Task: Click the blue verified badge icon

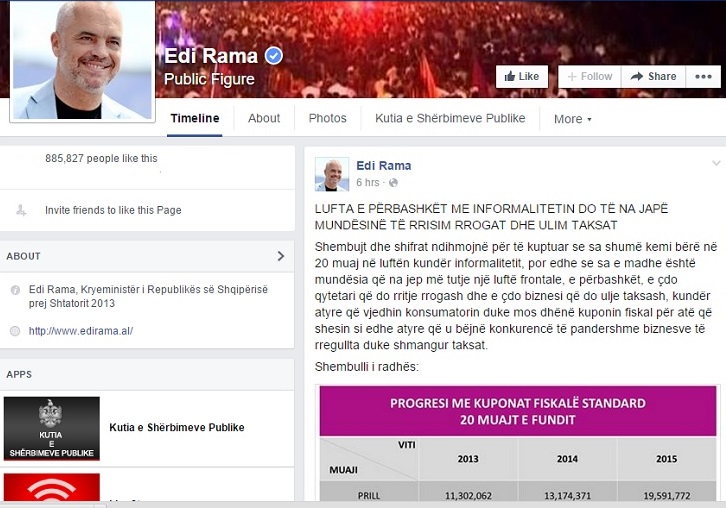Action: click(274, 56)
